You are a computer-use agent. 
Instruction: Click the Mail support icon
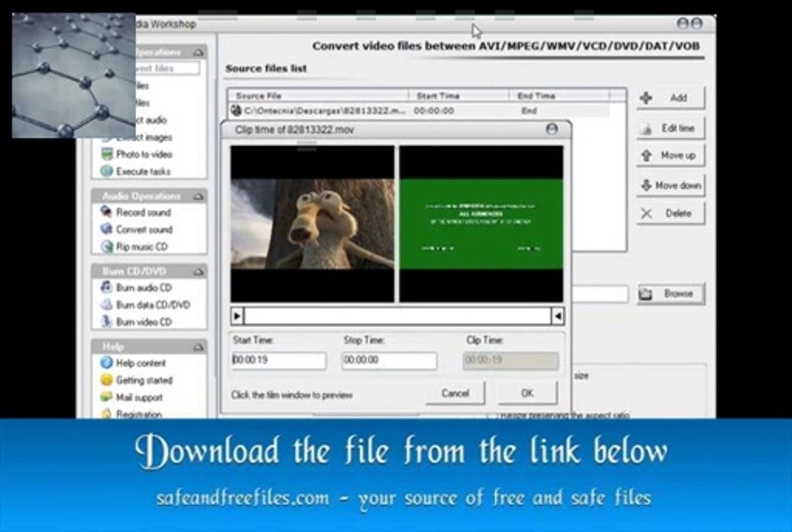coord(106,397)
